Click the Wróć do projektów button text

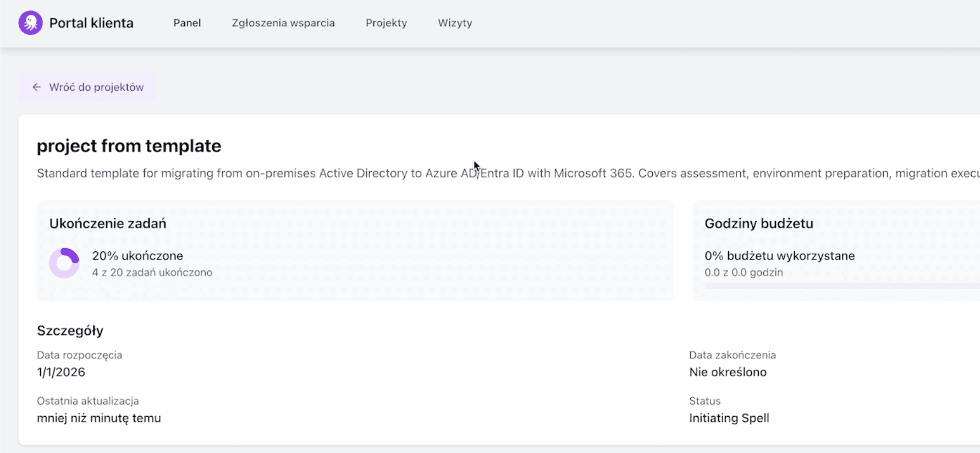(x=96, y=87)
